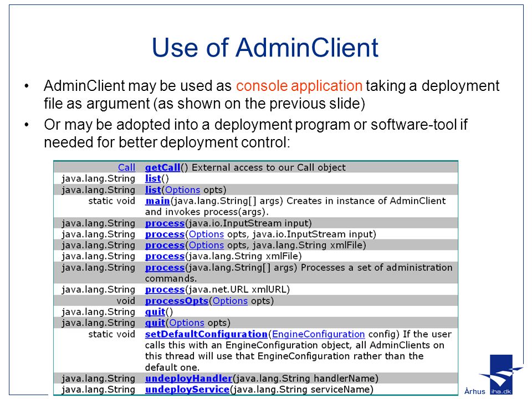Image resolution: width=532 pixels, height=399 pixels.
Task: Click process link for Options opts, String xmlFile
Action: [x=165, y=245]
